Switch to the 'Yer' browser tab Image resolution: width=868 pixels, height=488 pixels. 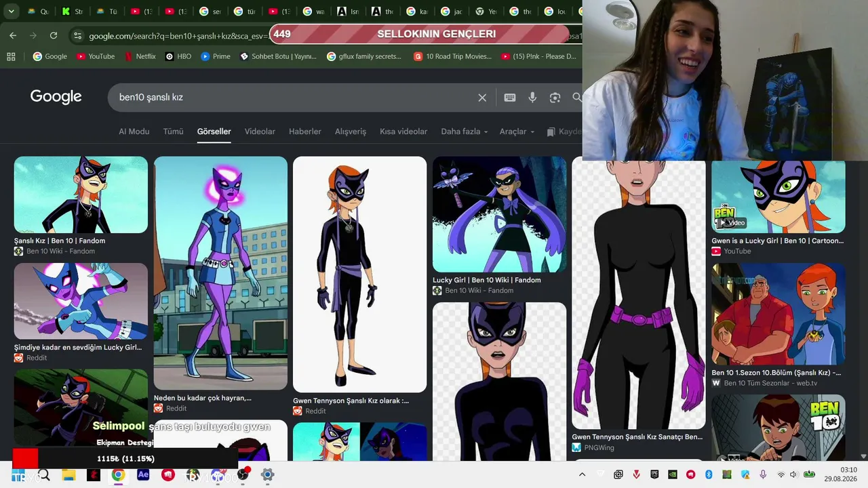click(487, 12)
